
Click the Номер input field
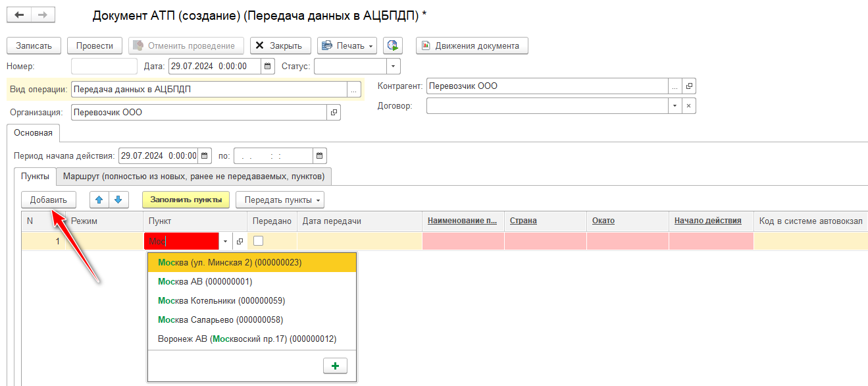pos(104,66)
